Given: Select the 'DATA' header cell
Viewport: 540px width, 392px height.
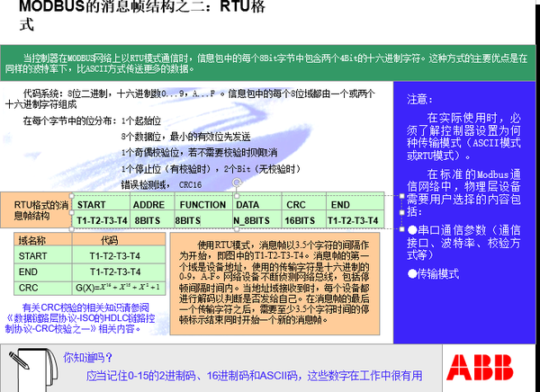Looking at the screenshot, I should click(x=257, y=202).
